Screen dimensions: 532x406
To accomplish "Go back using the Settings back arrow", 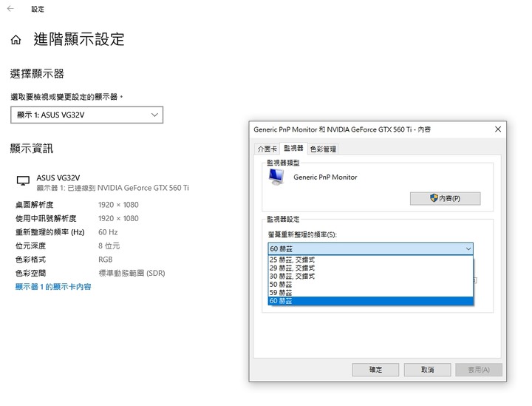I will click(x=10, y=9).
